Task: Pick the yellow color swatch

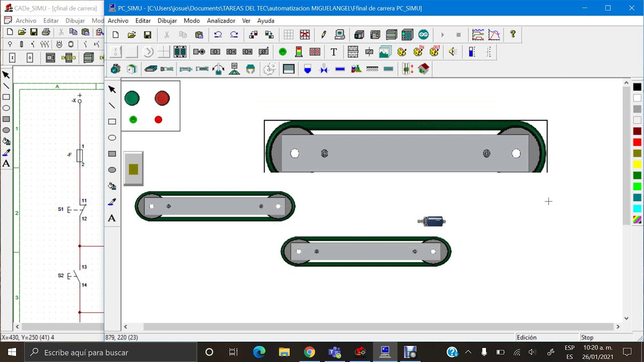Action: click(x=637, y=164)
